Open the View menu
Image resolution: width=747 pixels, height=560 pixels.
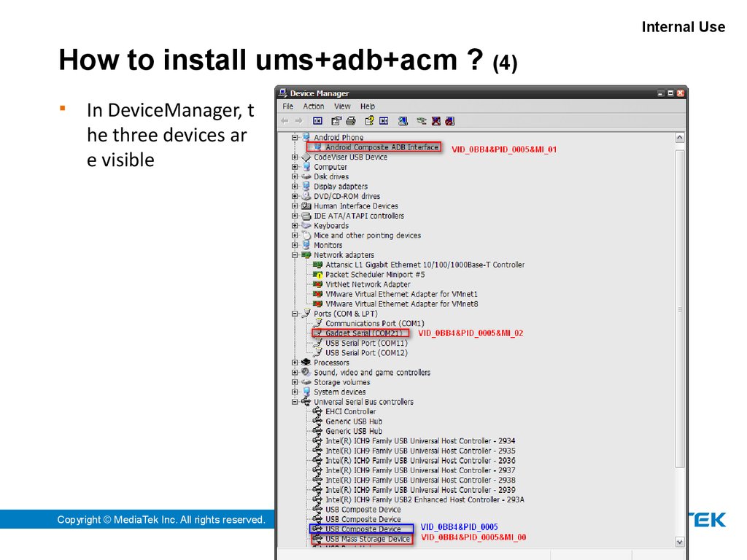pyautogui.click(x=342, y=106)
